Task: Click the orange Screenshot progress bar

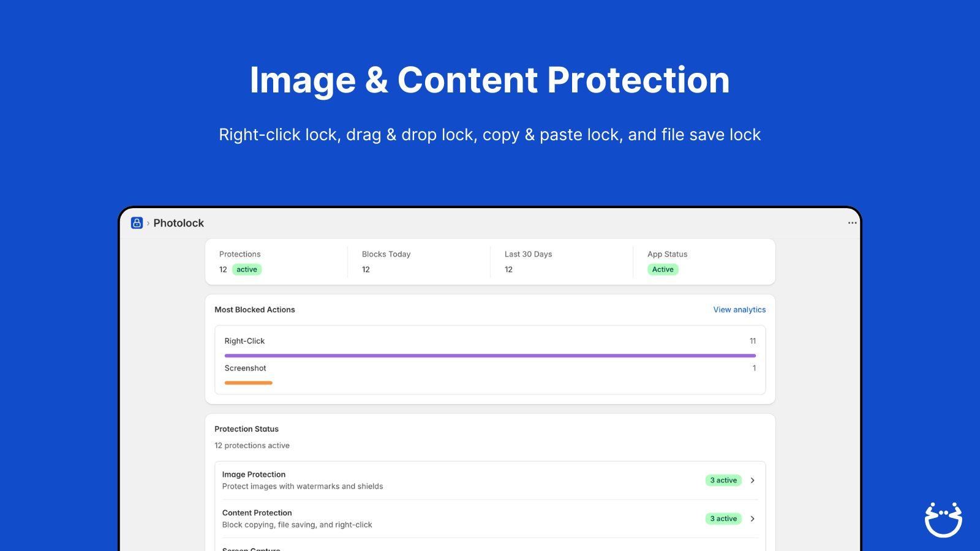Action: [x=248, y=383]
